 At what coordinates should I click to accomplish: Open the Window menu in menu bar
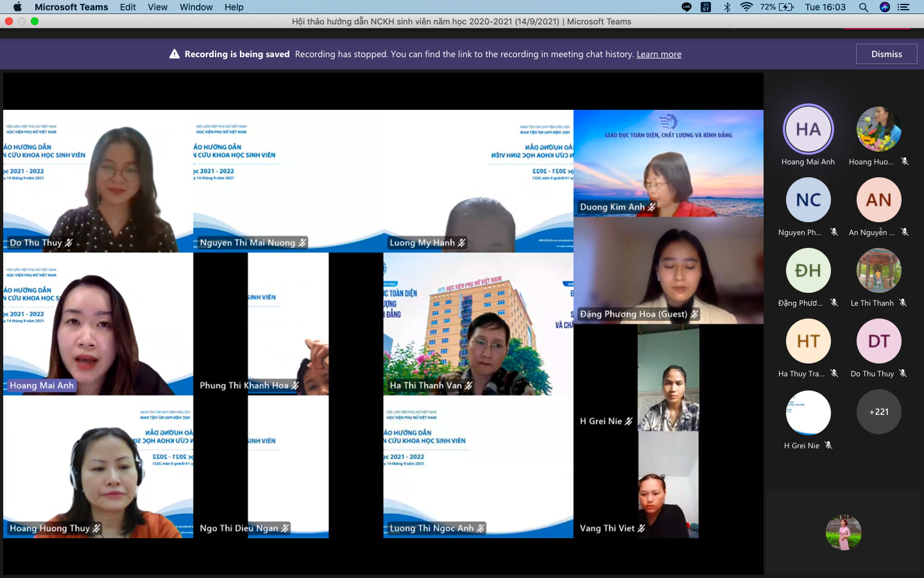pos(196,7)
